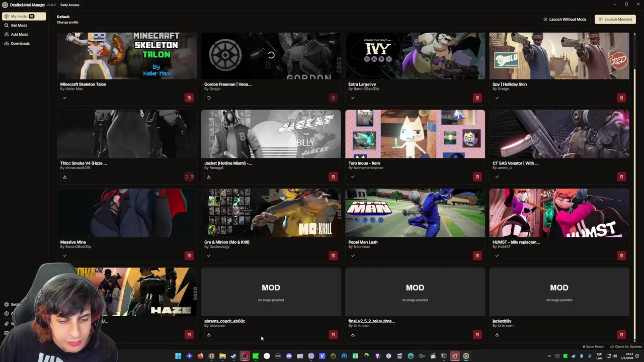Open the Get Mods sidebar page

point(23,25)
